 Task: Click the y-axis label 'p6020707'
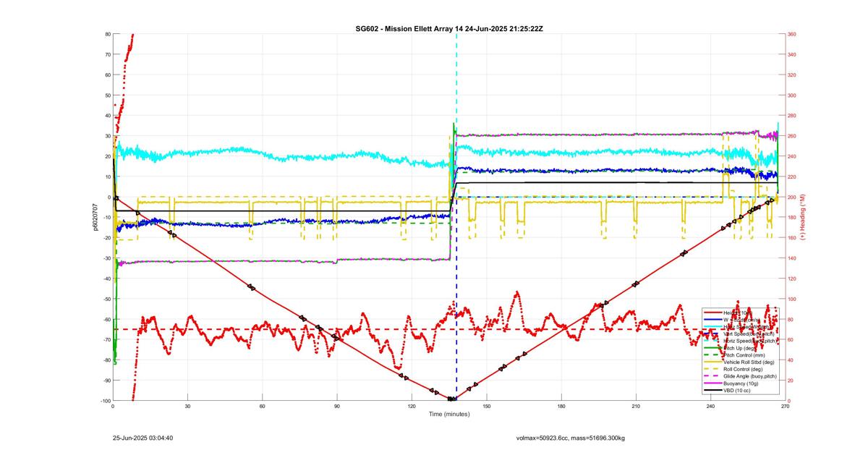point(94,216)
